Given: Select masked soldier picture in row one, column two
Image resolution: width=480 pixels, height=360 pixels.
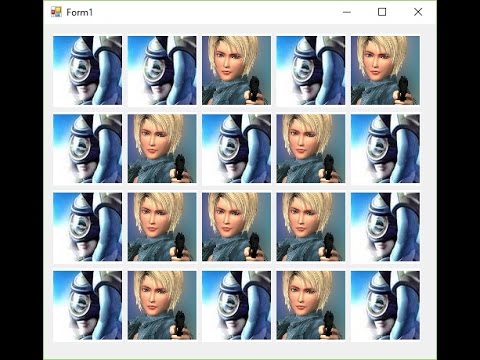Looking at the screenshot, I should coord(162,71).
